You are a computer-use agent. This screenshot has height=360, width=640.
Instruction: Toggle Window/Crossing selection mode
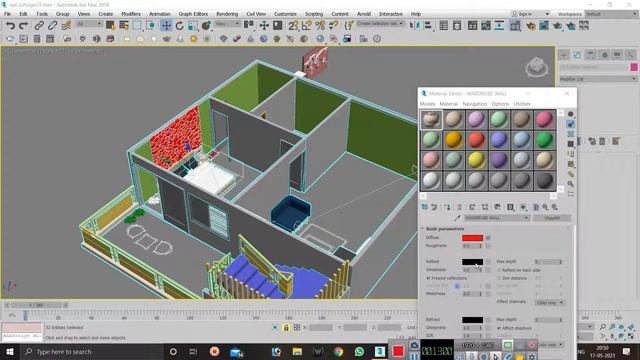click(x=151, y=26)
